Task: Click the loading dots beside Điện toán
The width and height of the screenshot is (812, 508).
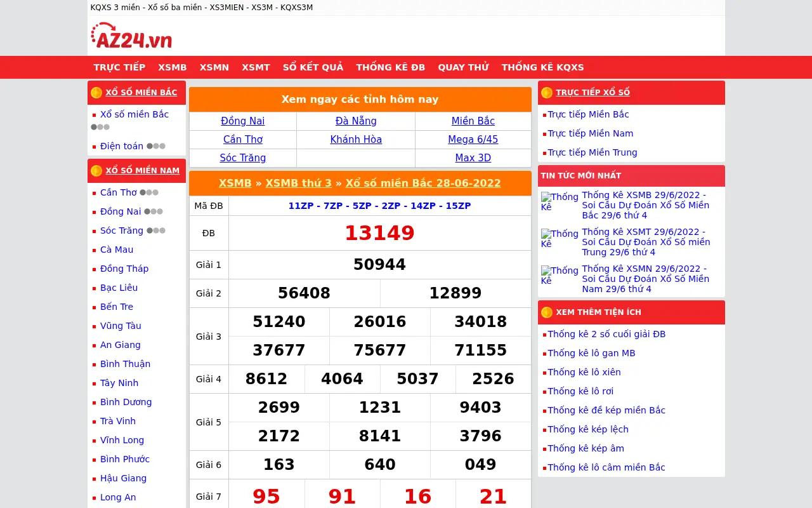Action: coord(156,146)
